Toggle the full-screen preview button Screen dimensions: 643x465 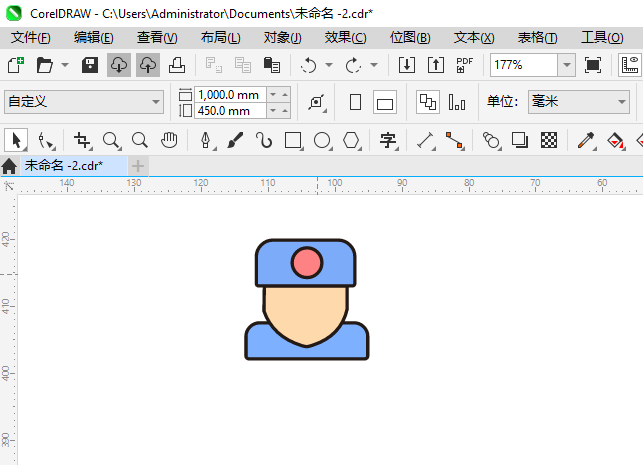(593, 65)
